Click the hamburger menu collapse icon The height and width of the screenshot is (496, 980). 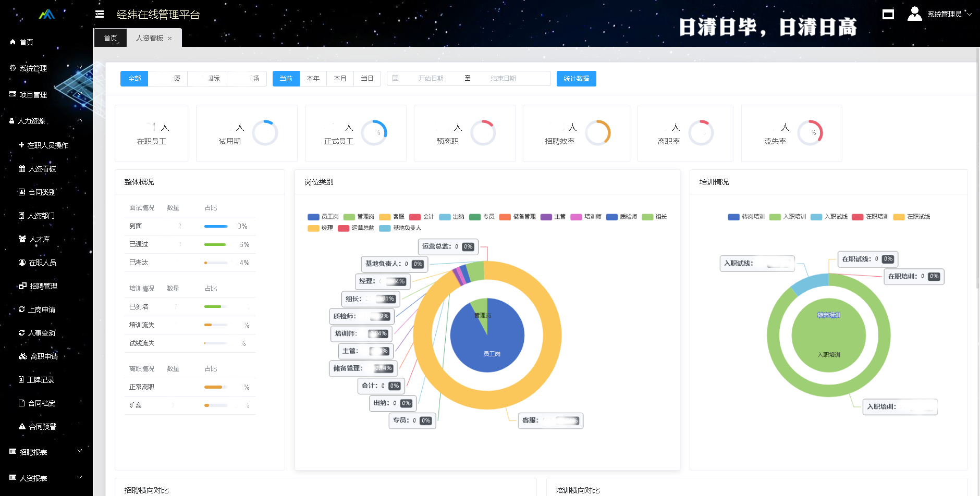tap(100, 14)
